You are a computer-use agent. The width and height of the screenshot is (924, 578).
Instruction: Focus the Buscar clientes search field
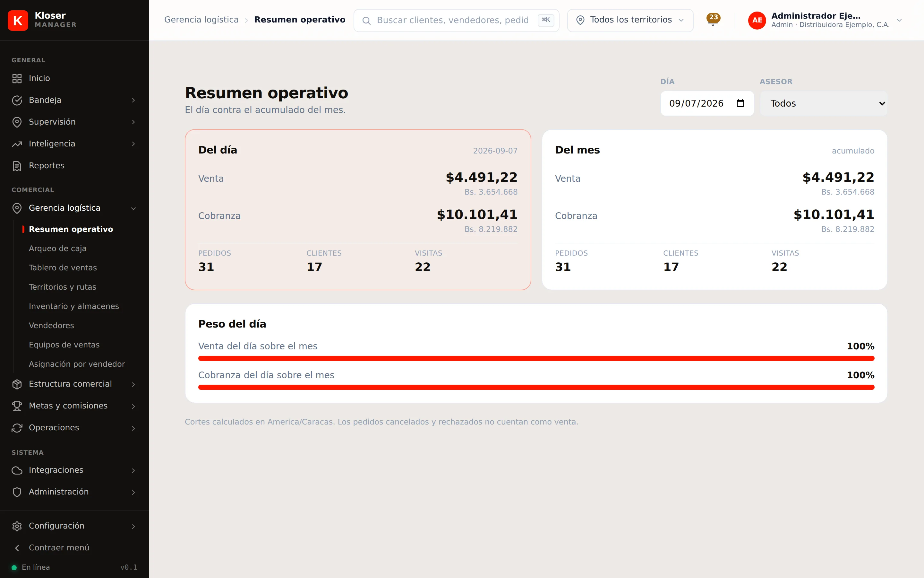click(456, 20)
